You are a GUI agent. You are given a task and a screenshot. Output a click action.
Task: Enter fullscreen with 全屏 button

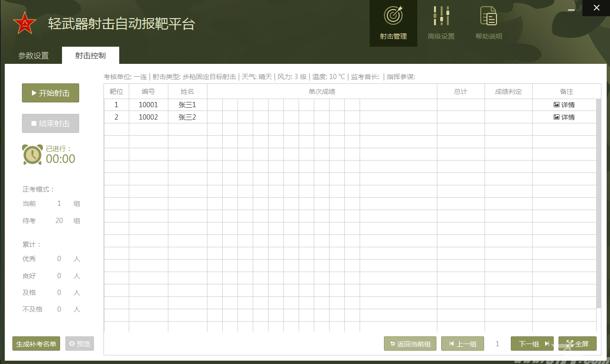[x=577, y=344]
